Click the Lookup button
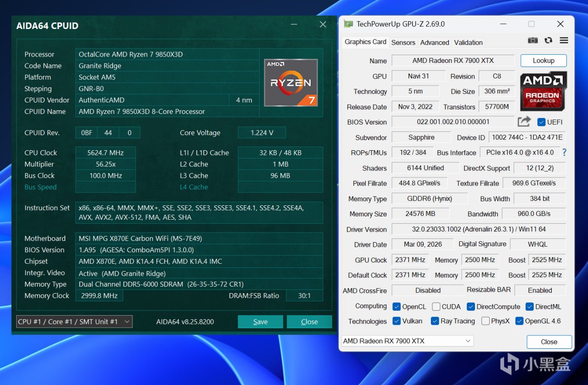The width and height of the screenshot is (588, 385). point(543,61)
